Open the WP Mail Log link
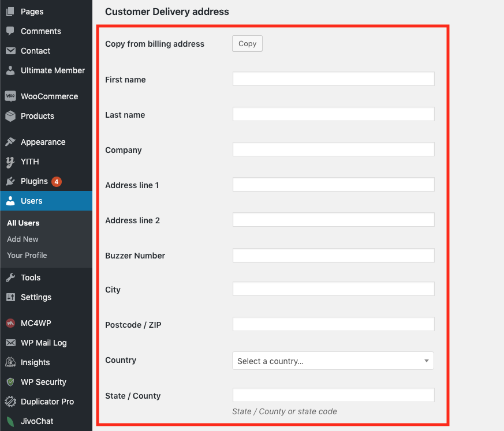Viewport: 504px width, 431px height. coord(44,343)
